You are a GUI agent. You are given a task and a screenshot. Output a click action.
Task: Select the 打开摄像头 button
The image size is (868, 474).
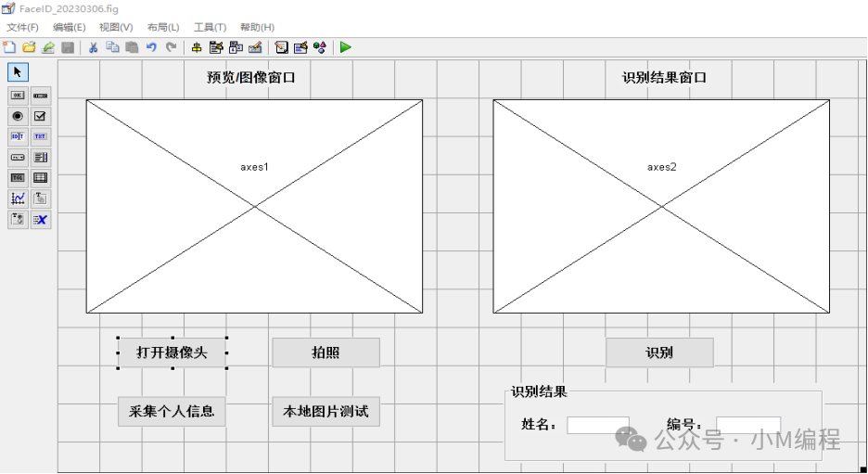click(x=172, y=352)
